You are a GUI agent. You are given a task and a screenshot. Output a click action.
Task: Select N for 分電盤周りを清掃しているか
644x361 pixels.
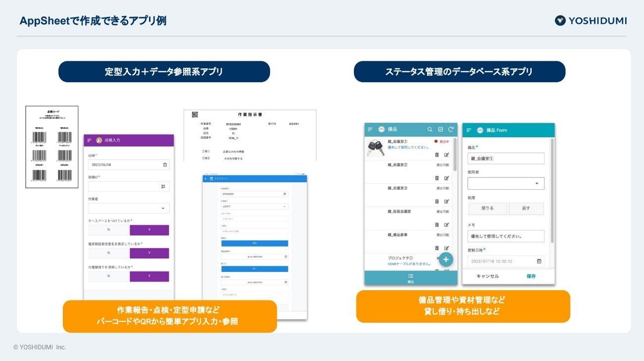click(x=109, y=276)
